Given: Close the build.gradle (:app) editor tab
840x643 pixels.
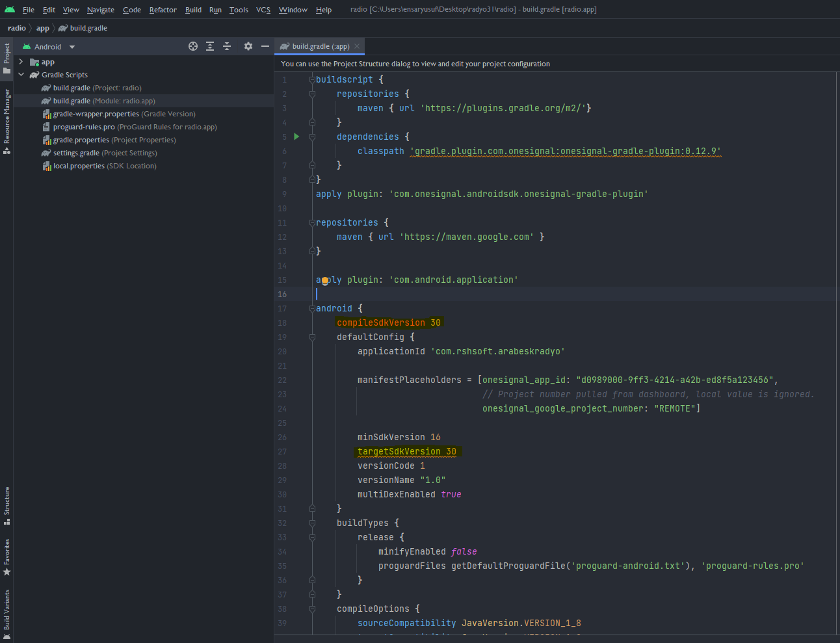Looking at the screenshot, I should (x=357, y=46).
